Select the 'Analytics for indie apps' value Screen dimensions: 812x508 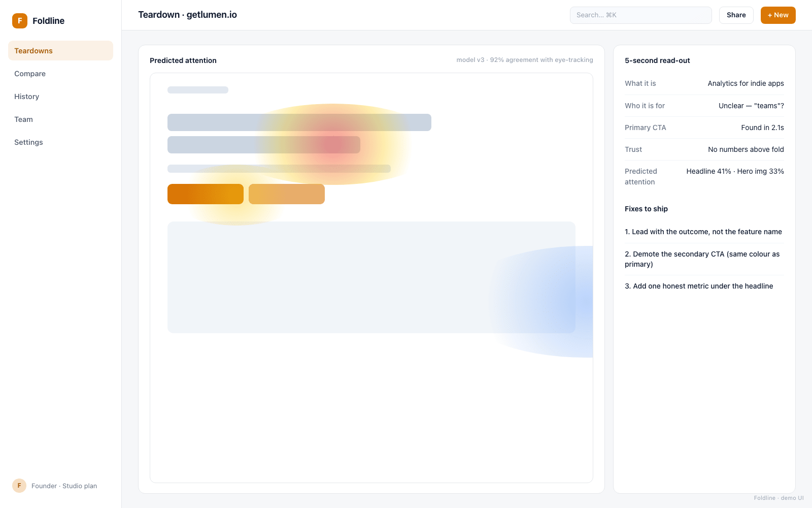(746, 83)
